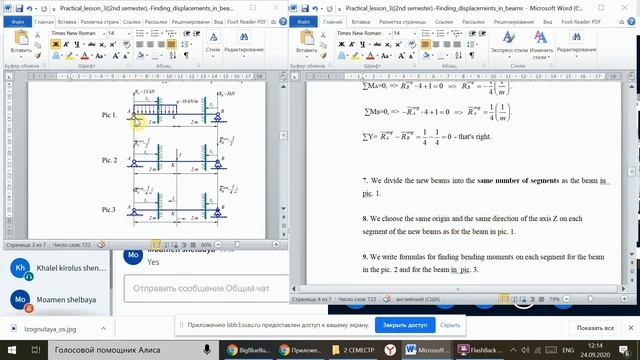Image resolution: width=640 pixels, height=360 pixels.
Task: Click the Скрыть link in sharing bar
Action: click(x=450, y=325)
